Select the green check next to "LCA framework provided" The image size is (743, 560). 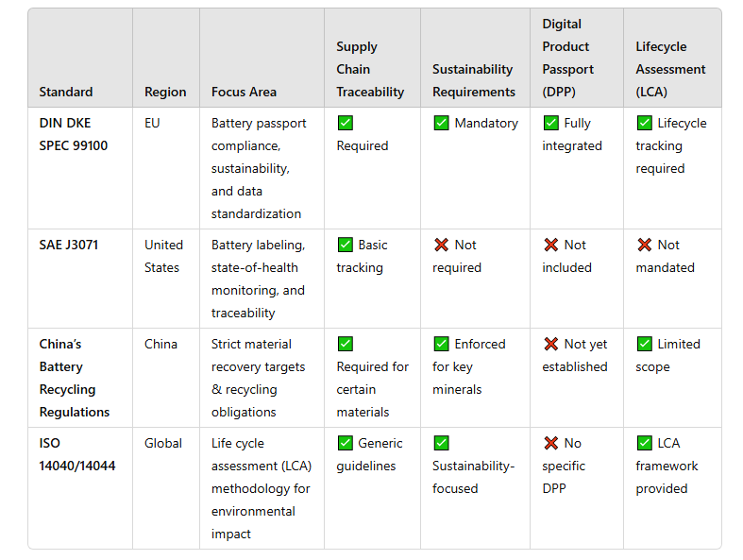pyautogui.click(x=645, y=443)
